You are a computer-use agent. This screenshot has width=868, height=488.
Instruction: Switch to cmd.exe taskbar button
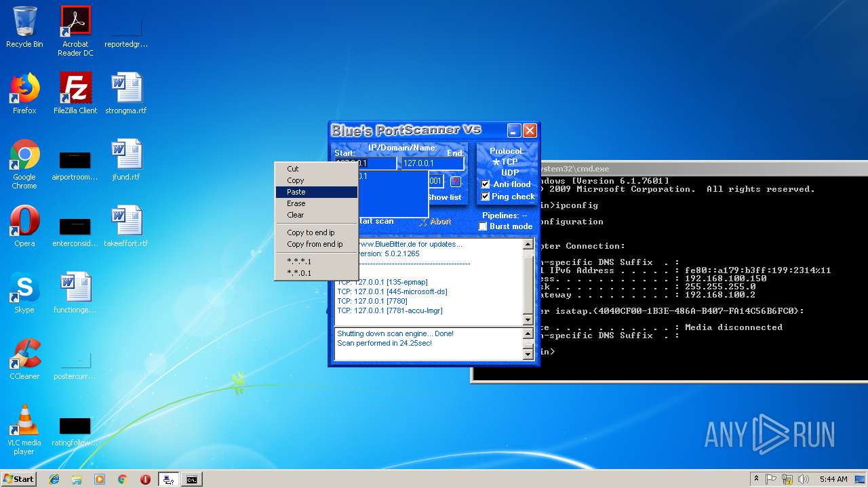click(x=192, y=479)
